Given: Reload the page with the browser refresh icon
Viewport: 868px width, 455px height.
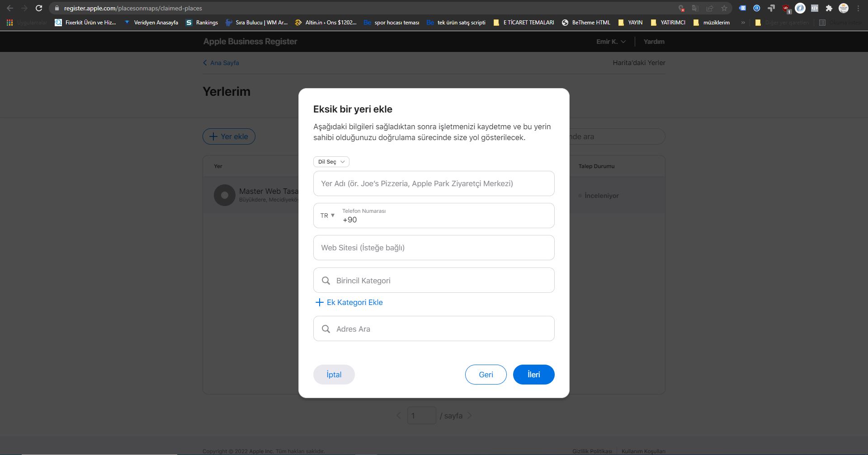Looking at the screenshot, I should (x=39, y=8).
